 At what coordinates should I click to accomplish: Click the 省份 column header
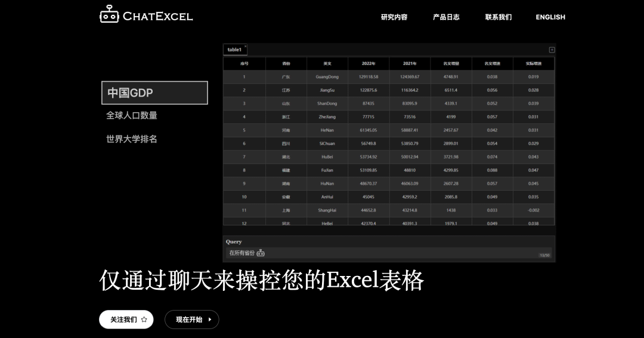point(286,64)
